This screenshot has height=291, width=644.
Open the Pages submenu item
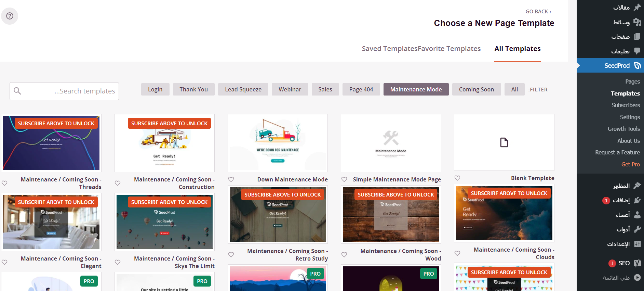coord(632,81)
